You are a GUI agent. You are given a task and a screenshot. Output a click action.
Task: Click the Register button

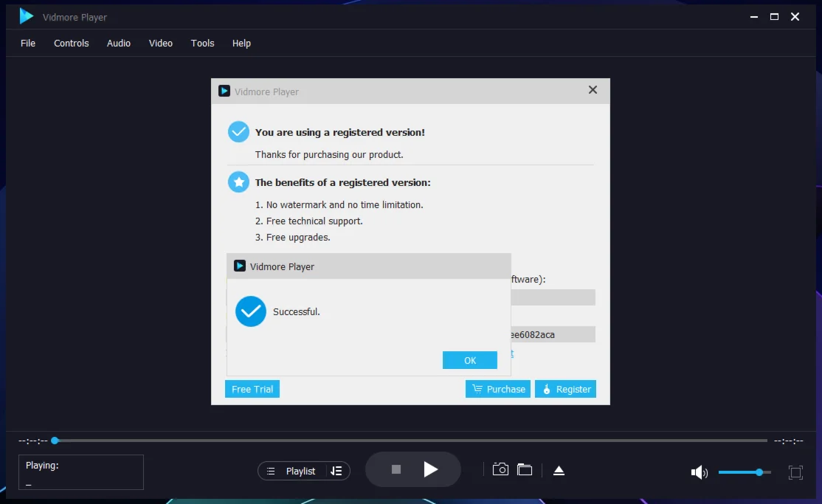tap(565, 389)
